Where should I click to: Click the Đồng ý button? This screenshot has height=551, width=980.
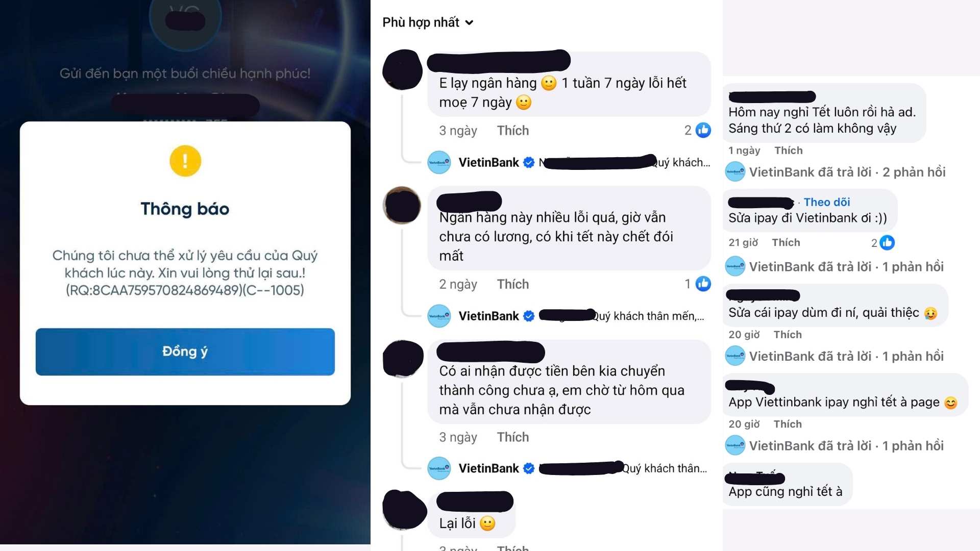coord(185,352)
